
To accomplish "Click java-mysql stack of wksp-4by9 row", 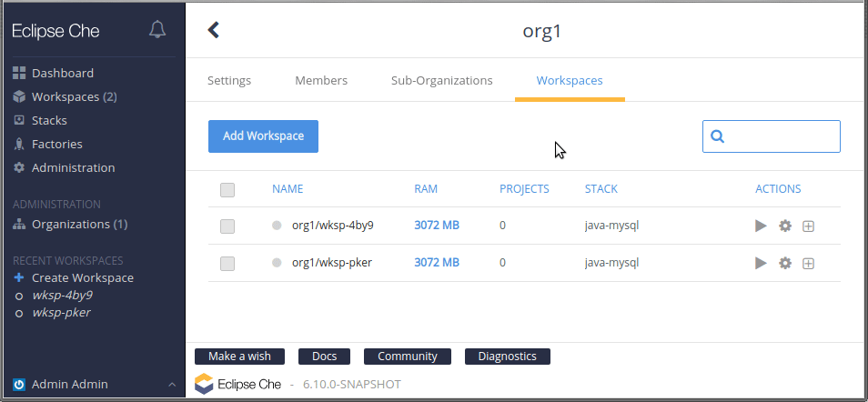I will click(611, 226).
